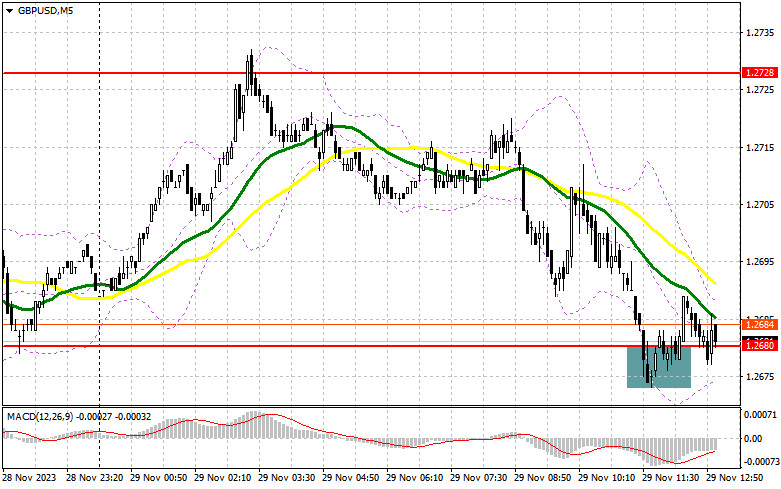This screenshot has width=781, height=489.
Task: Select the teal highlighted rectangle near 1.2675
Action: point(659,367)
